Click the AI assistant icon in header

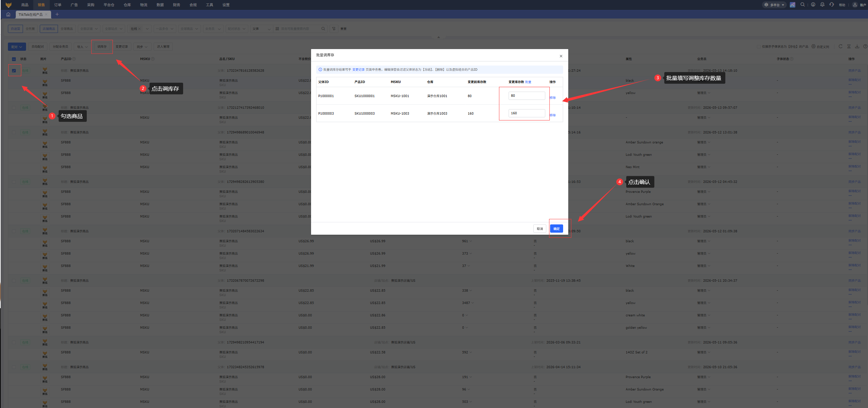[x=793, y=5]
